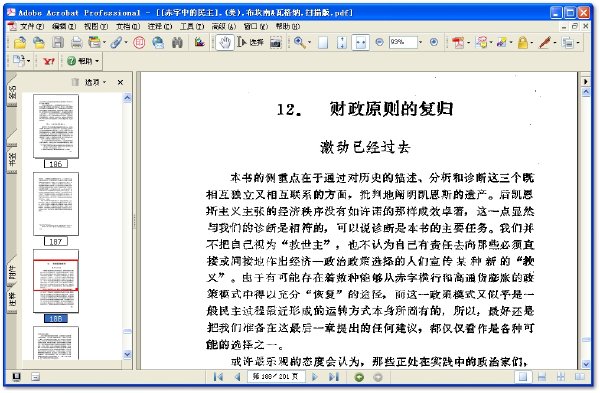Viewport: 600px width, 393px height.
Task: Open the 视图 menu
Action: (96, 26)
